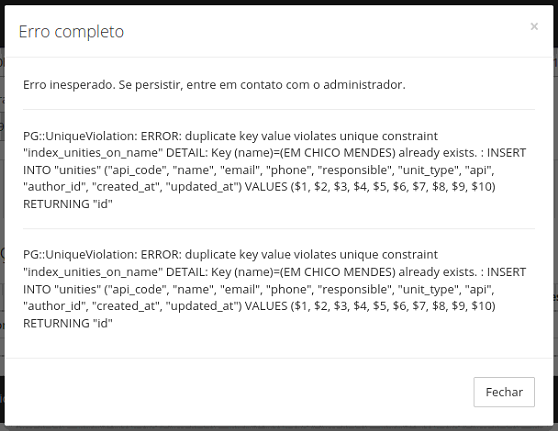Click the divider line below "Erro inesperado" message
The height and width of the screenshot is (431, 558).
(x=279, y=110)
